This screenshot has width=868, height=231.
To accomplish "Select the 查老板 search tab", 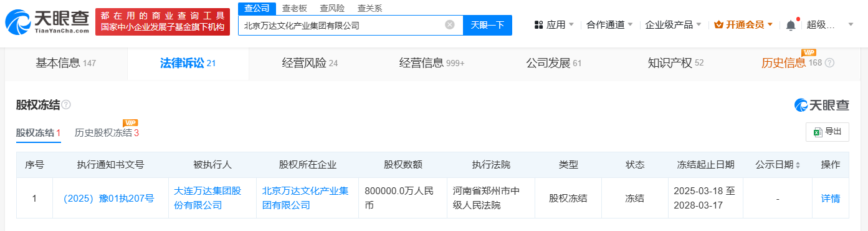I will pos(294,8).
